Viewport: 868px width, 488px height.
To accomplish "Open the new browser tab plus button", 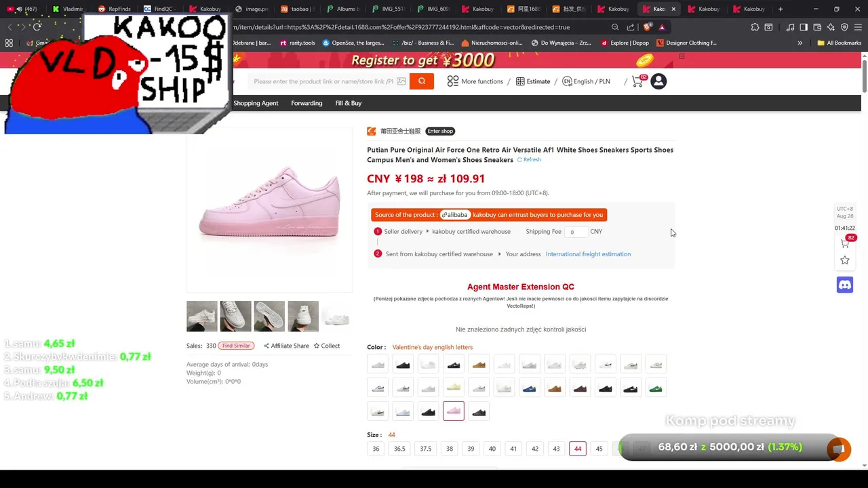I will pos(781,9).
